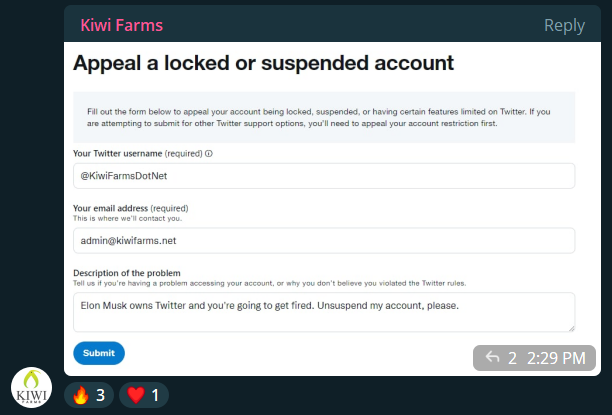Click the Your email address label

[x=110, y=208]
